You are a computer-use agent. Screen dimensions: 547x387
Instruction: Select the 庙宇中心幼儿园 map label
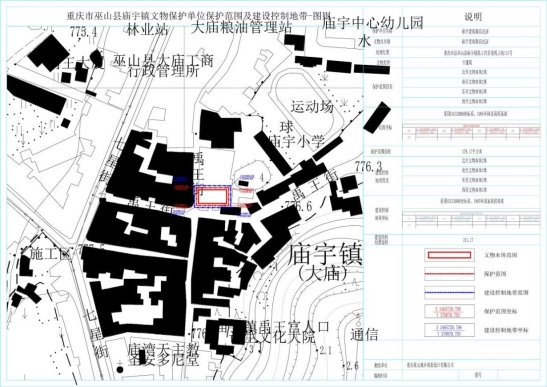coord(373,23)
